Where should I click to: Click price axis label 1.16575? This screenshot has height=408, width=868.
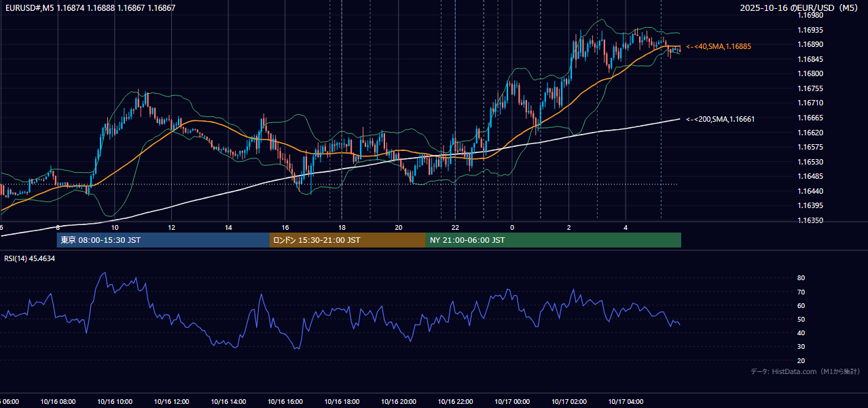point(811,147)
